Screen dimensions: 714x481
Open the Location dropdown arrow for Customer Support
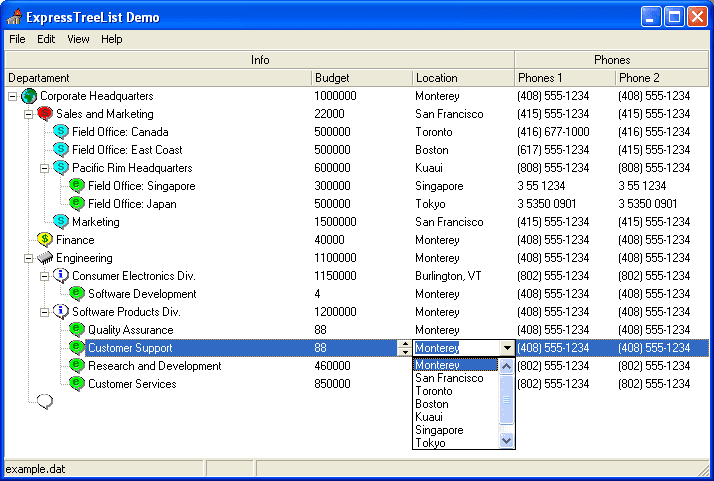point(507,348)
